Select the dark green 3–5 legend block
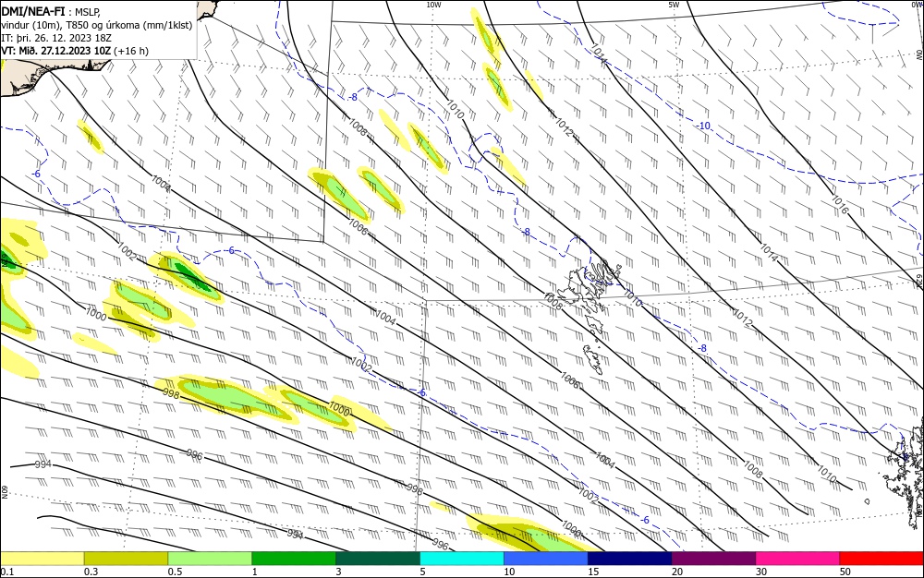This screenshot has height=578, width=924. [378, 559]
